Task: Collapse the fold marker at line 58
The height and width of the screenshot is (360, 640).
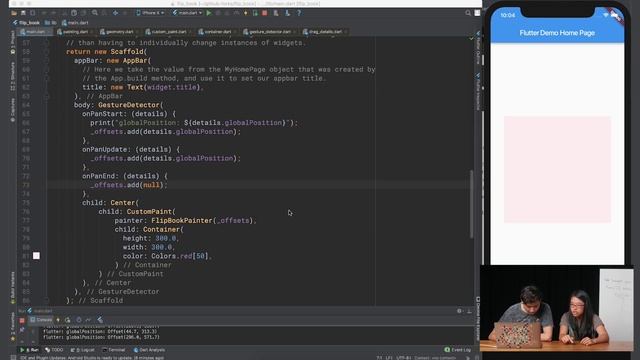Action: 47,52
